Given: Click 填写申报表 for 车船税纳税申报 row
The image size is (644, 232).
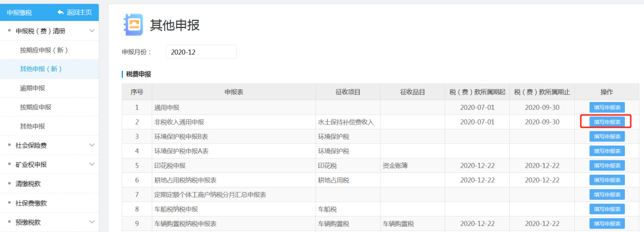Looking at the screenshot, I should (607, 209).
